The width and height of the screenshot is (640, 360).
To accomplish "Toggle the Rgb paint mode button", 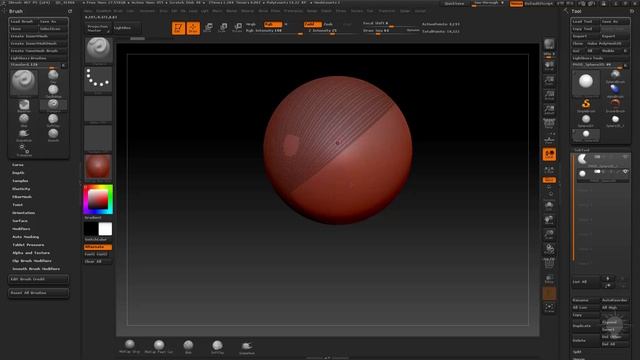I will pos(272,24).
